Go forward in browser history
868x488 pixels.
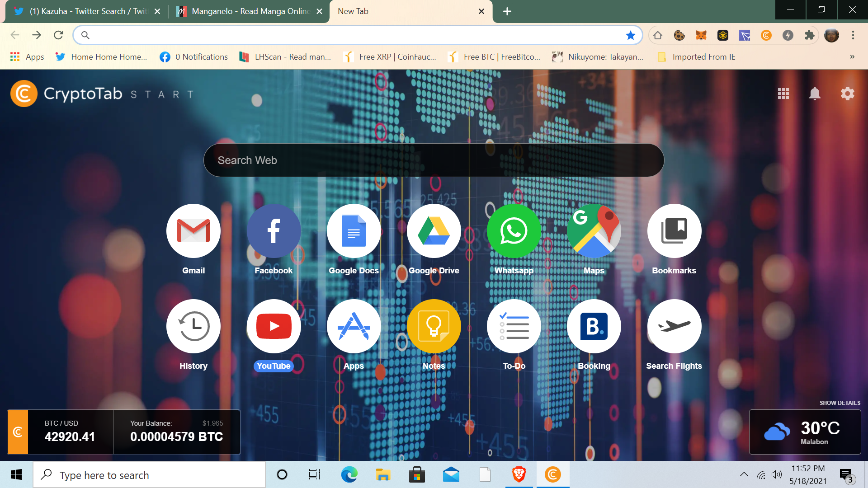37,35
